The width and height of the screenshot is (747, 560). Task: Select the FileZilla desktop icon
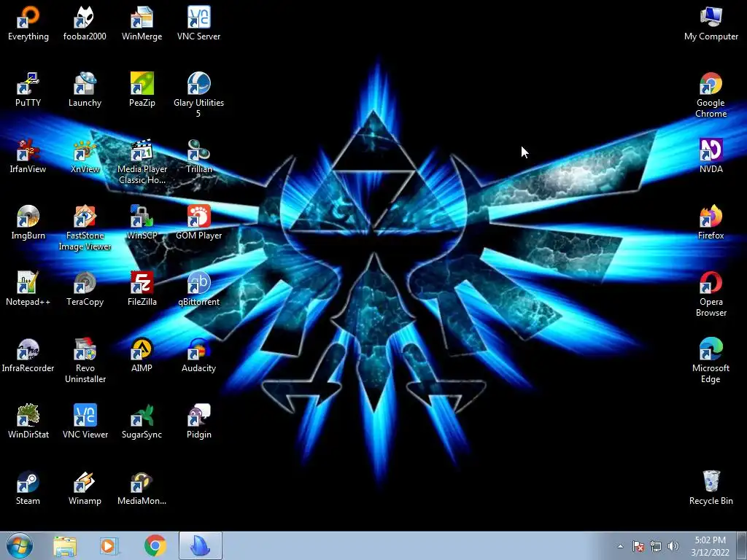point(142,289)
